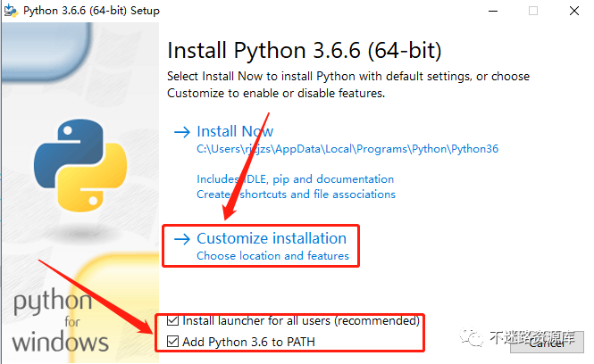The image size is (594, 364).
Task: Click the 'Install Python 3.6.6 (64-bit)' heading
Action: click(305, 50)
